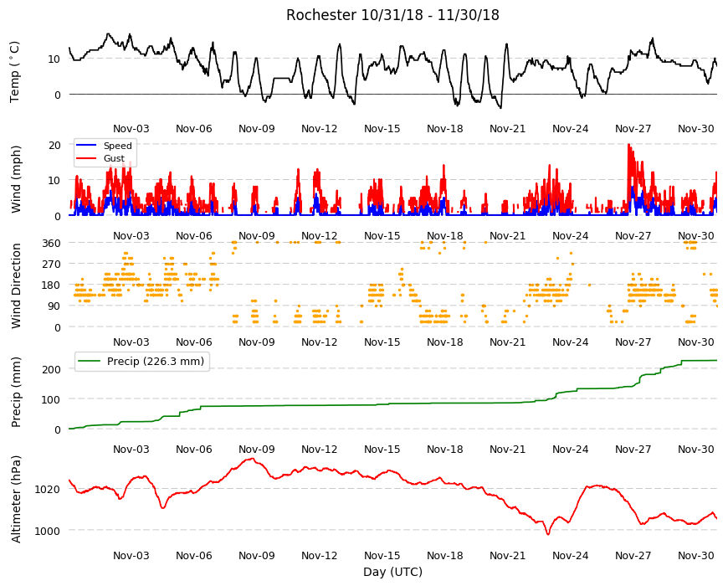This screenshot has width=728, height=586.
Task: Click the Wind Direction y-axis label
Action: pos(16,286)
